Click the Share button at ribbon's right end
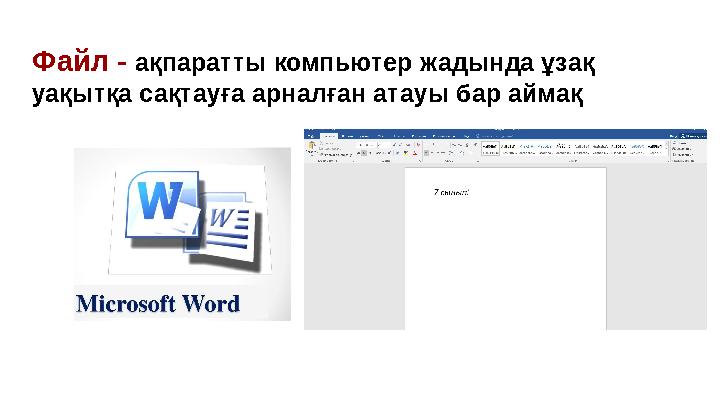This screenshot has width=720, height=405. pos(692,136)
